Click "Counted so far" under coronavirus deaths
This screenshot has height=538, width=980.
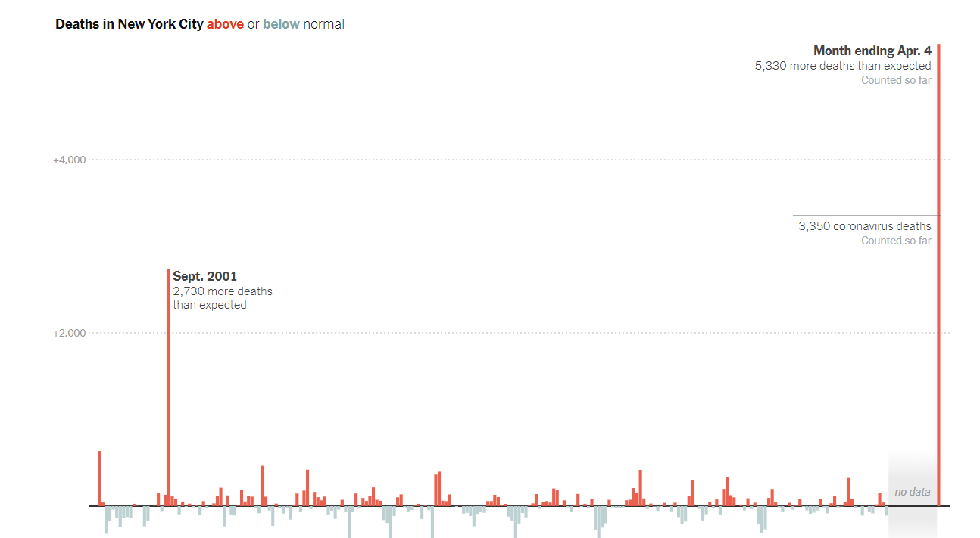[x=896, y=241]
